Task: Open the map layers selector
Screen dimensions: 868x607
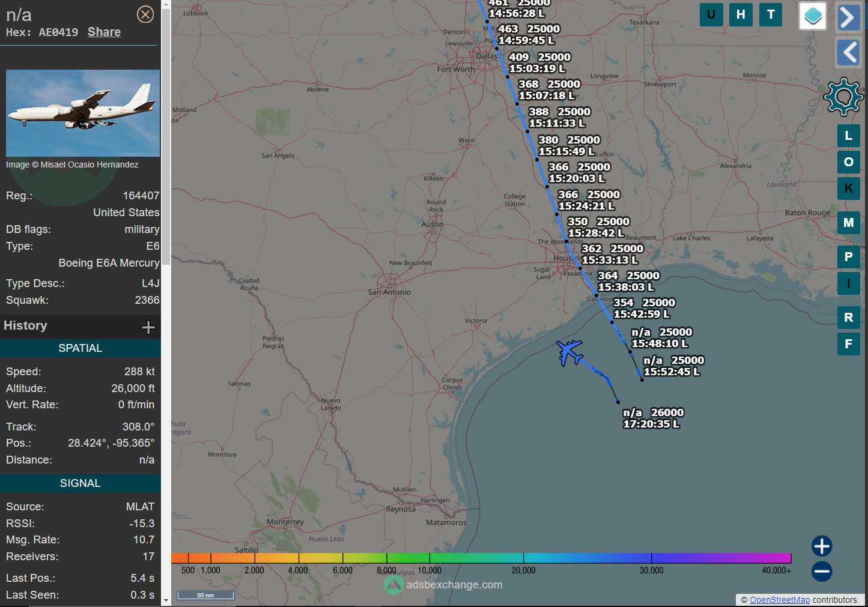Action: point(813,16)
